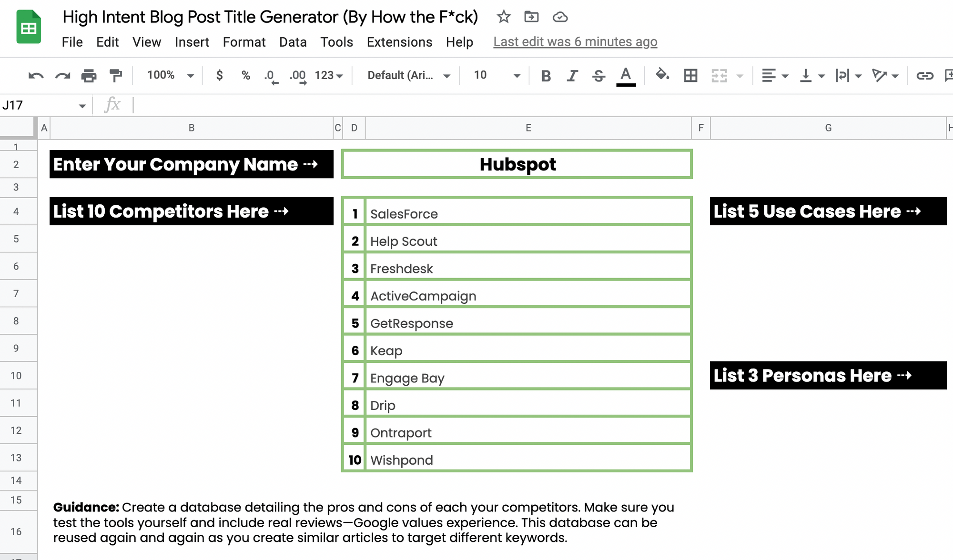Select the Paint format tool

click(116, 75)
